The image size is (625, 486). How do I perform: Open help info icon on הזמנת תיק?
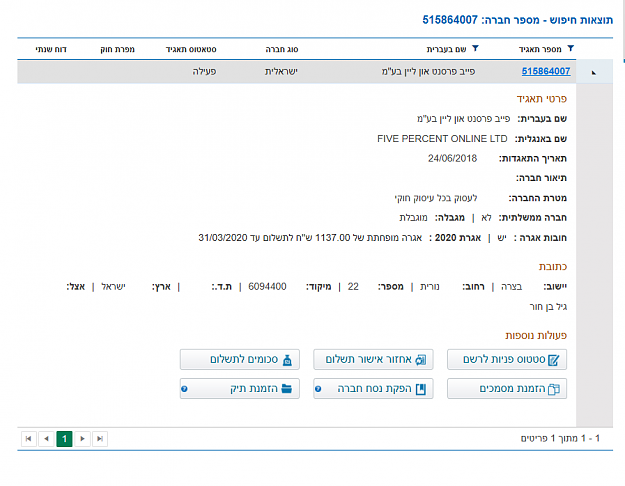[x=184, y=389]
